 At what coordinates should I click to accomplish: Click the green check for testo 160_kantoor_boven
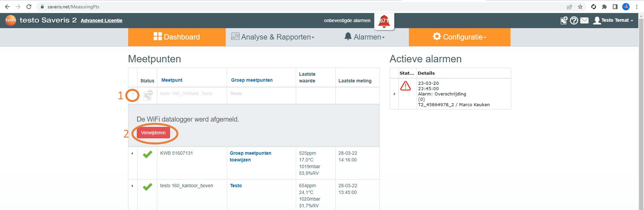tap(147, 187)
